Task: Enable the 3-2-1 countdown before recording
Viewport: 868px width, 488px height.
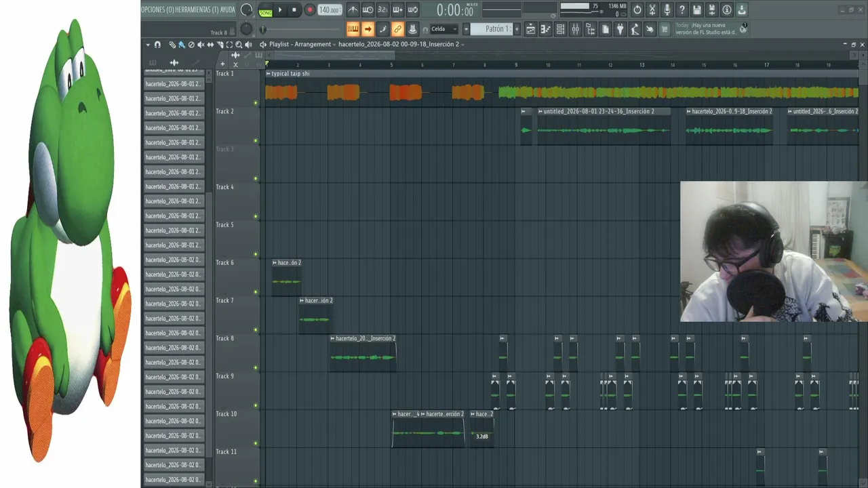Action: pos(382,9)
